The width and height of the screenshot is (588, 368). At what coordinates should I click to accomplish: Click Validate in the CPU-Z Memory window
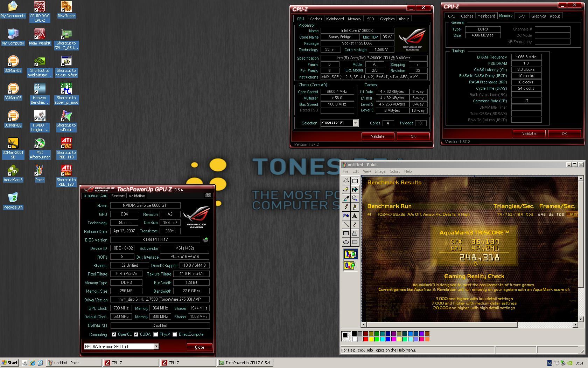pyautogui.click(x=529, y=134)
